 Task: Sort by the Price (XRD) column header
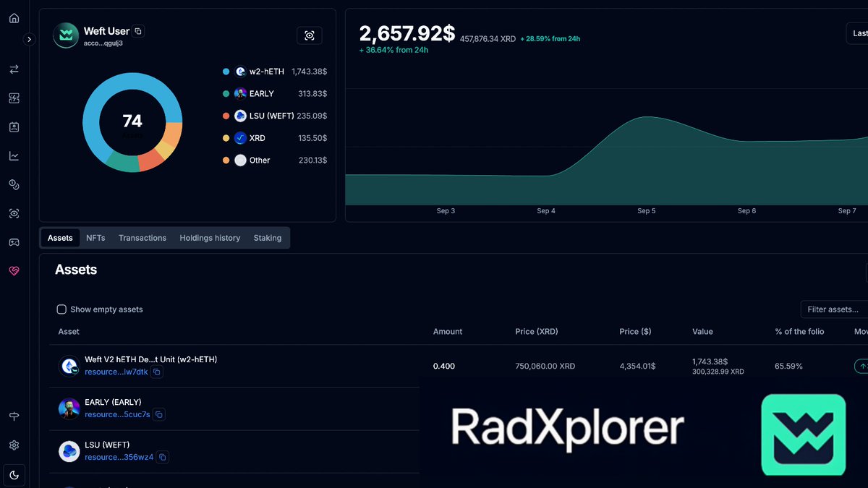537,331
